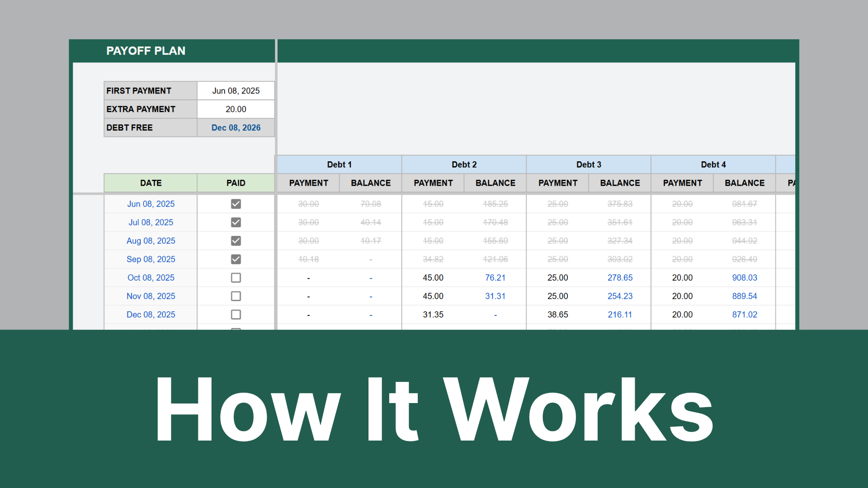Uncheck the Aug 08, 2025 paid checkbox
This screenshot has width=868, height=488.
(x=236, y=241)
